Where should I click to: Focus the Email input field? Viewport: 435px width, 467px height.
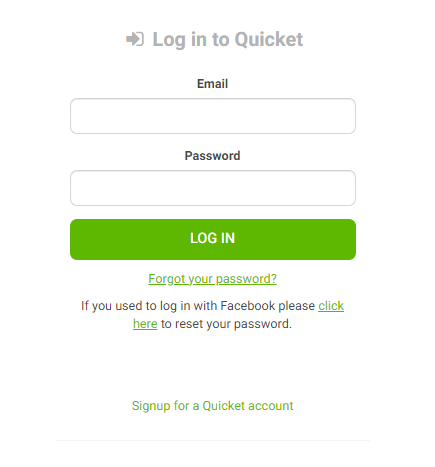(213, 116)
